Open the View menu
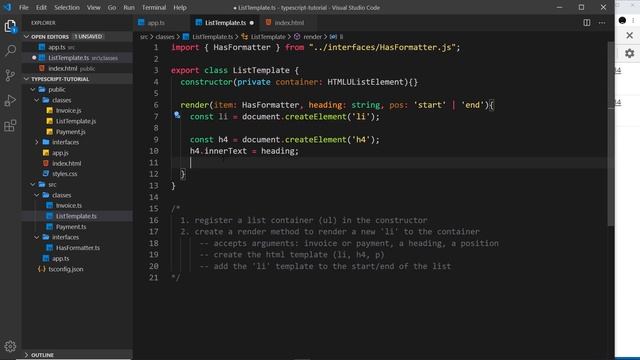 pyautogui.click(x=93, y=7)
